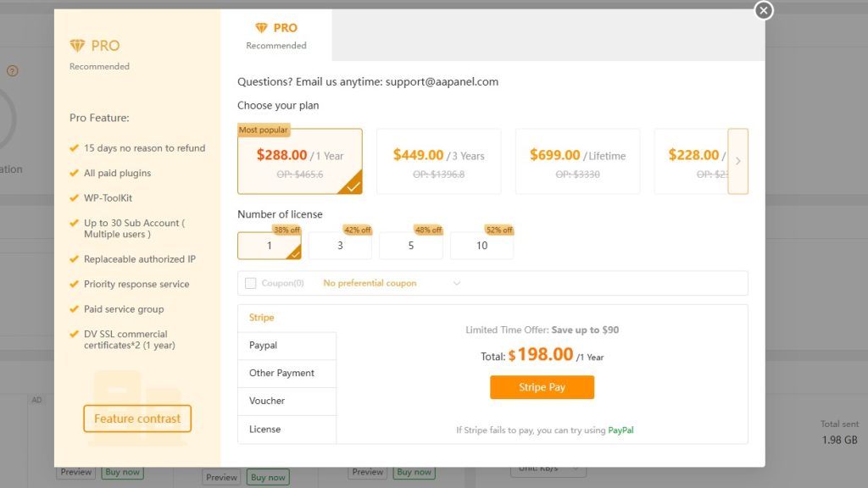Image resolution: width=868 pixels, height=488 pixels.
Task: Choose the $449.00 / 3 Years plan
Action: [x=438, y=162]
